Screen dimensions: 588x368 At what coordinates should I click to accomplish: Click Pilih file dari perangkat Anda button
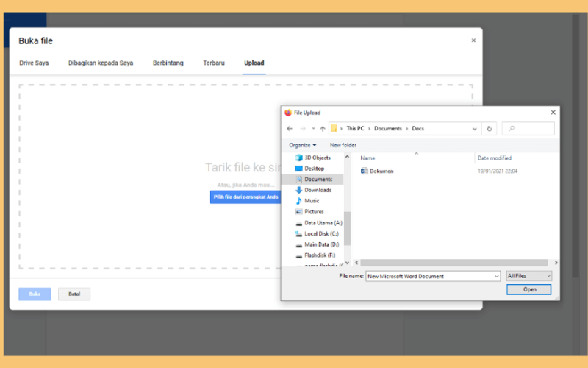[245, 197]
